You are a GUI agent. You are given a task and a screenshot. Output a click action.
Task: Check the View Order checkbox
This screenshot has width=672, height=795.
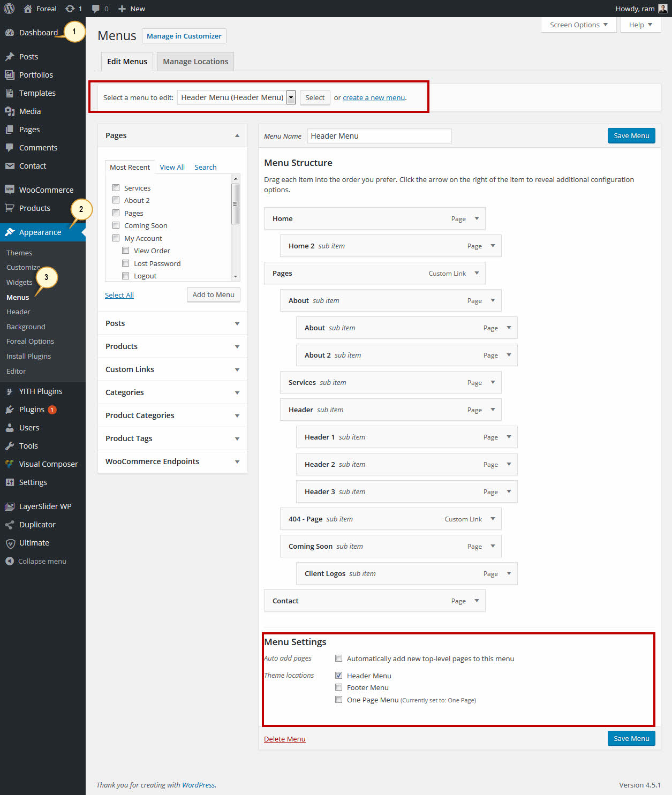[x=125, y=251]
